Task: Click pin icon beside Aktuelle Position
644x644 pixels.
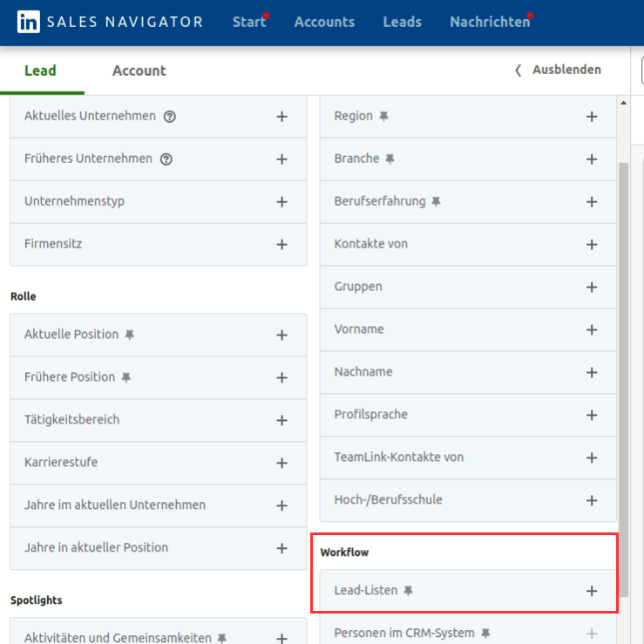Action: 129,335
